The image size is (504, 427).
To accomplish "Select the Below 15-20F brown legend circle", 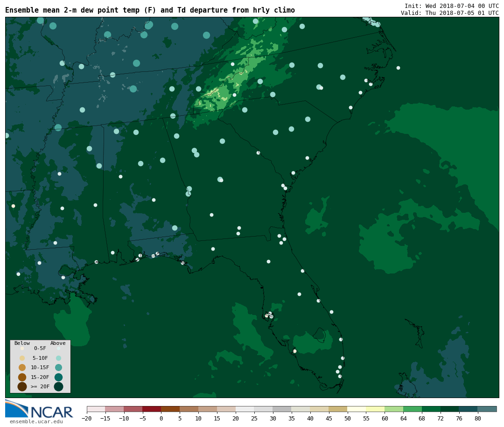I will [x=22, y=377].
